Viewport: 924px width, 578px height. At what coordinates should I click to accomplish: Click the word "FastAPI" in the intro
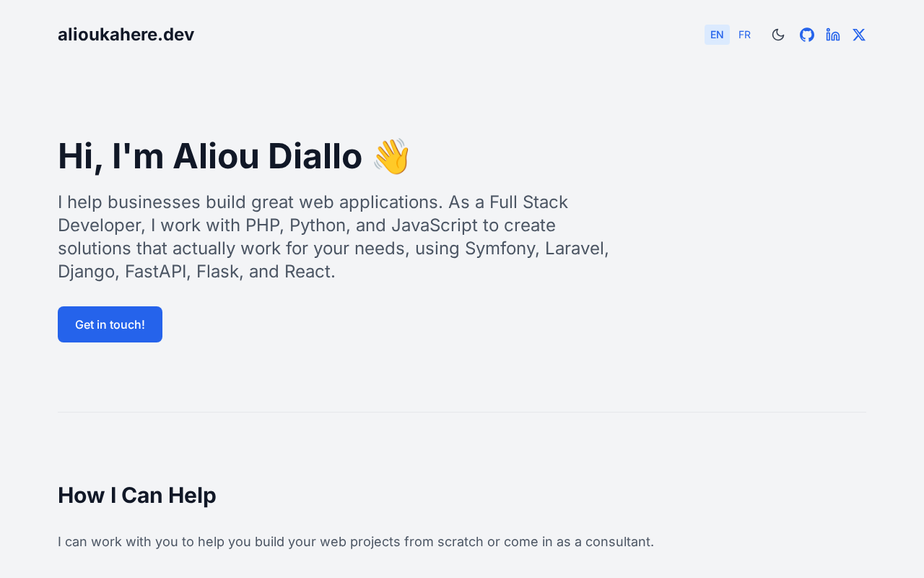pos(155,272)
